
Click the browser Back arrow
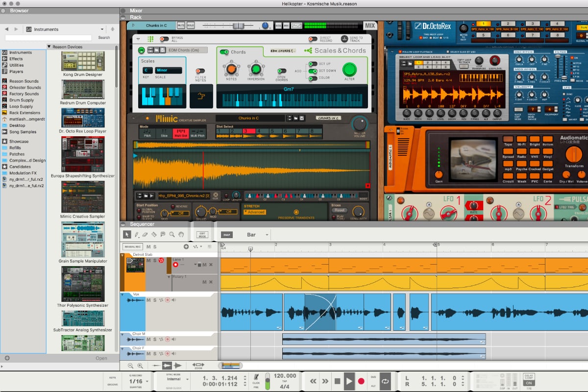coord(6,29)
